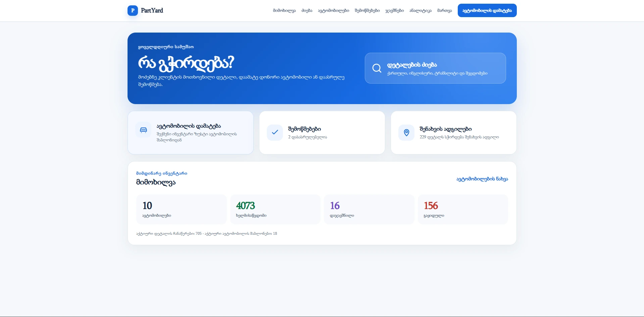Click the magnifier icon in parts search
Viewport: 644px width, 317px height.
(x=377, y=68)
